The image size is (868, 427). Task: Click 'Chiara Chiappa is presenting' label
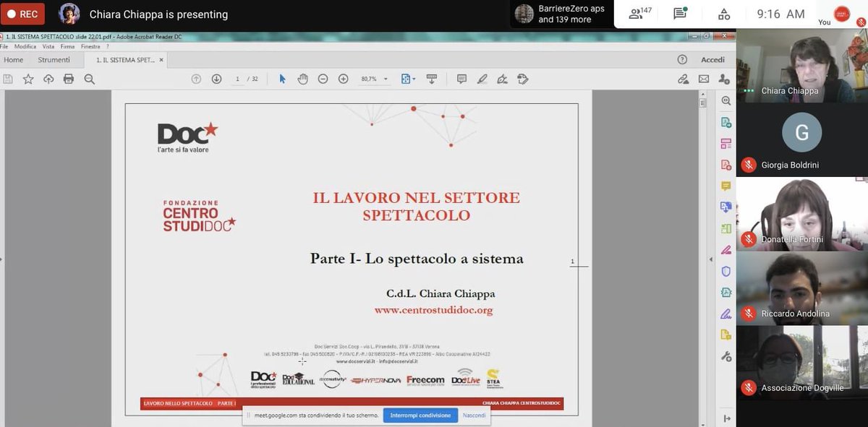tap(158, 14)
